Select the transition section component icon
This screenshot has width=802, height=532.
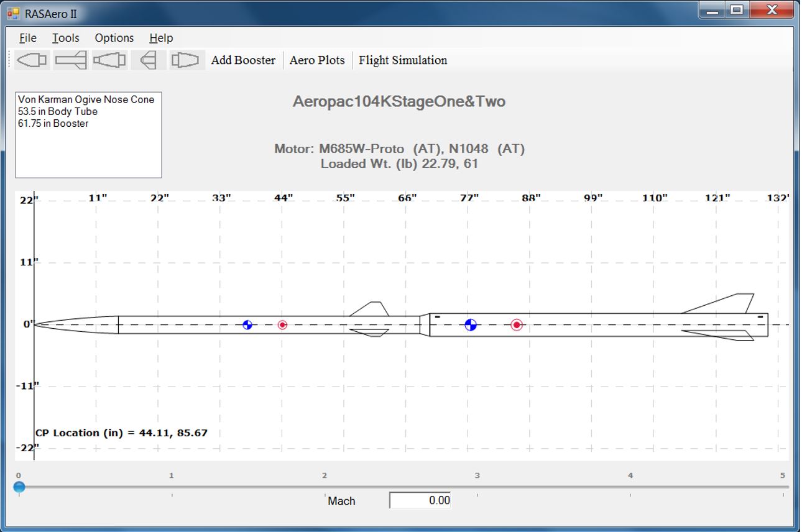point(109,60)
